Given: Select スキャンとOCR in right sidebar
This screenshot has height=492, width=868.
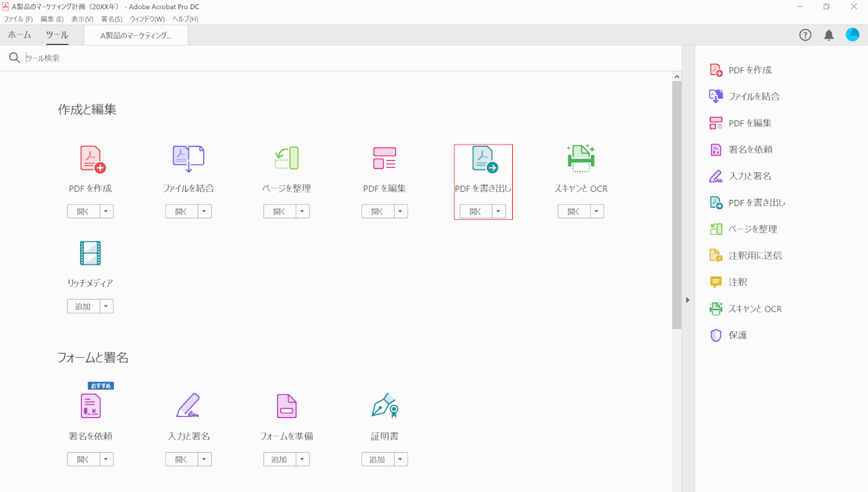Looking at the screenshot, I should click(745, 309).
